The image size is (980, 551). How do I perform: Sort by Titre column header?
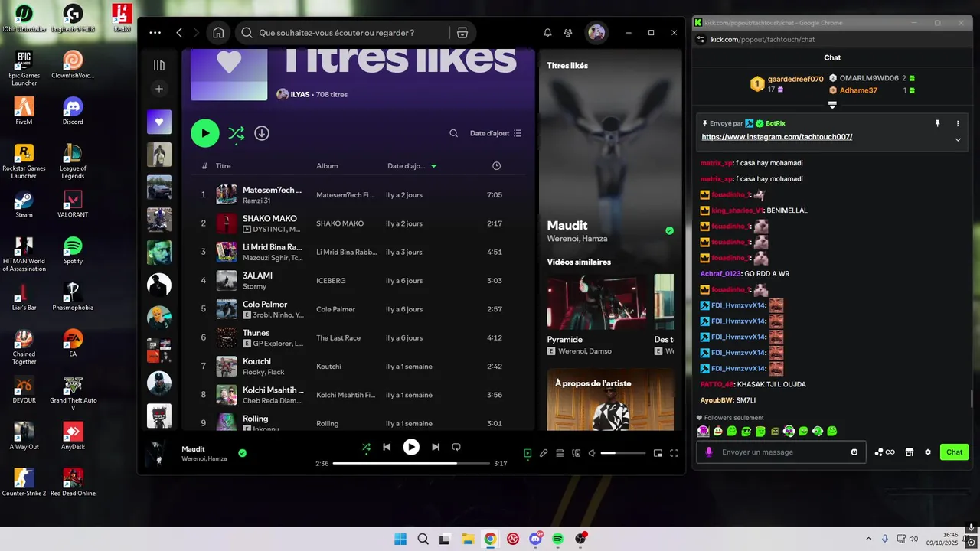pyautogui.click(x=223, y=166)
